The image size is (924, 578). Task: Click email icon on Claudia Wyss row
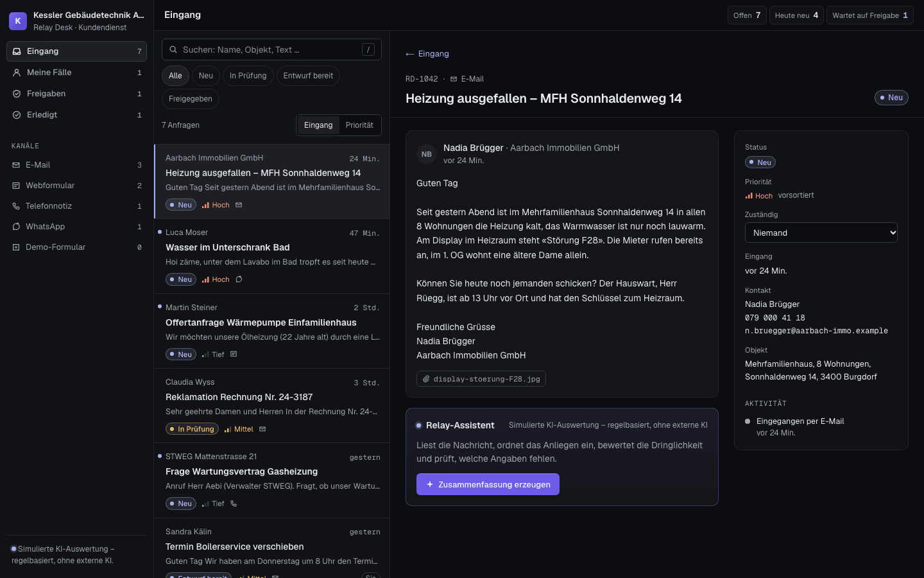tap(262, 429)
